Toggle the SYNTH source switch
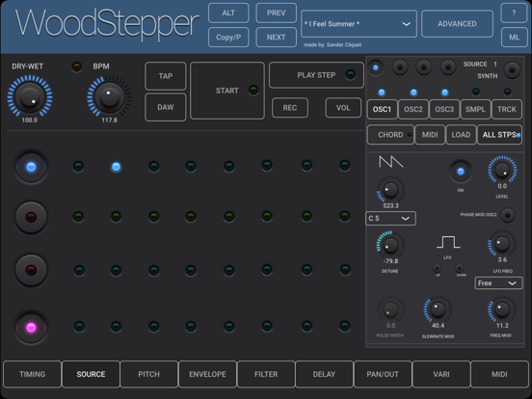Screen dimensions: 532x399 [512, 70]
